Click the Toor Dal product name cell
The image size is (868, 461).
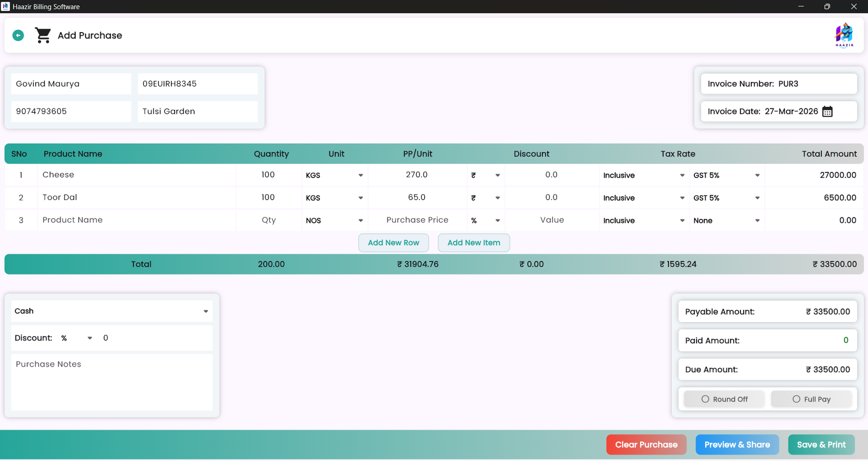click(x=137, y=197)
